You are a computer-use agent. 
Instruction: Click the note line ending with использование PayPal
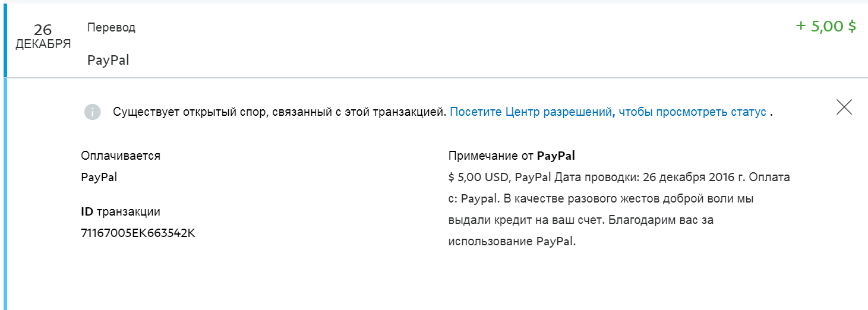point(512,242)
